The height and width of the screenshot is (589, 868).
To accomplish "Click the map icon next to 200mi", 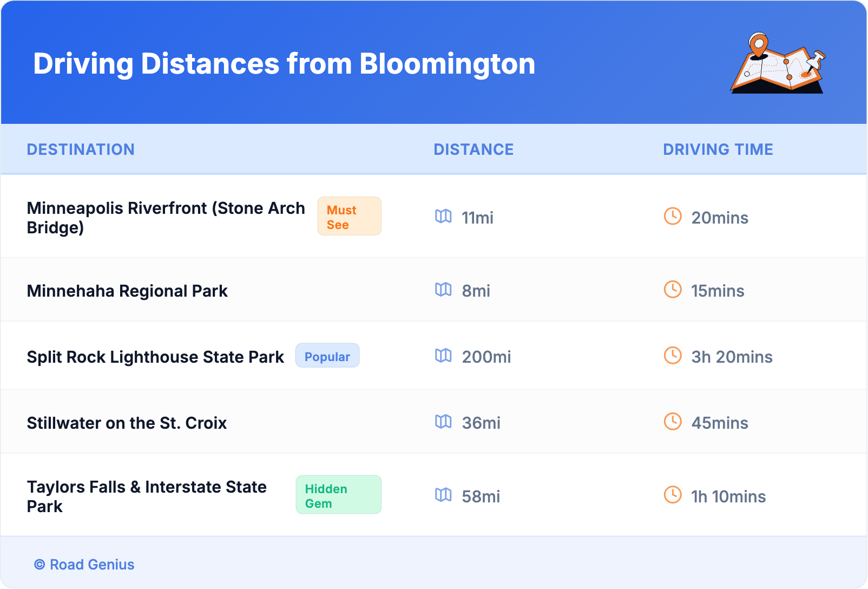I will [443, 356].
